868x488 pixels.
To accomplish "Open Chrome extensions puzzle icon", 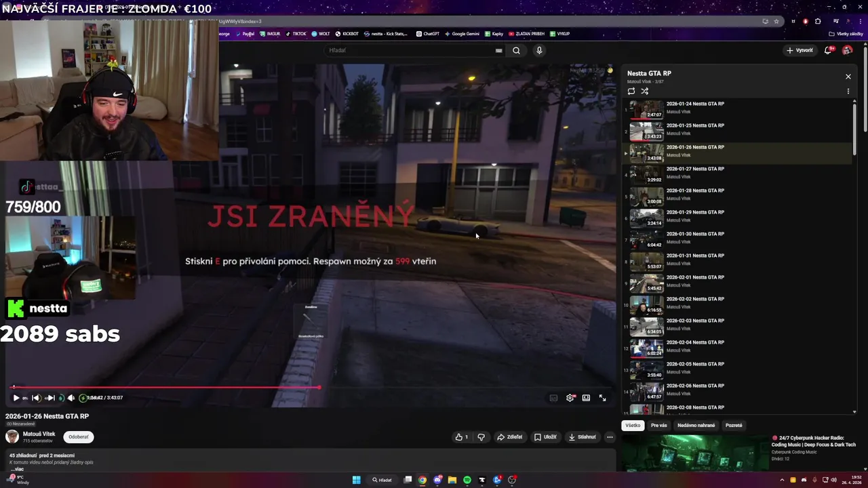I will pos(818,21).
